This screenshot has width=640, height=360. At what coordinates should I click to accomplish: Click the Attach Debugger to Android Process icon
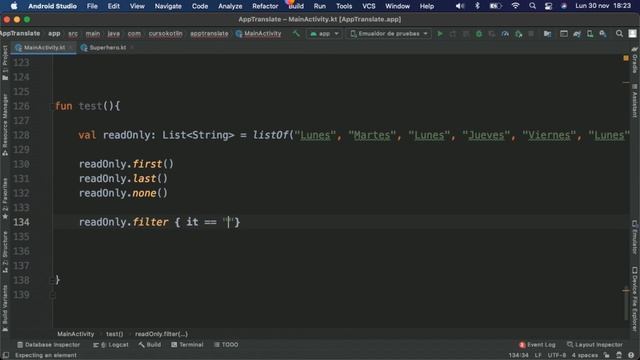click(518, 34)
